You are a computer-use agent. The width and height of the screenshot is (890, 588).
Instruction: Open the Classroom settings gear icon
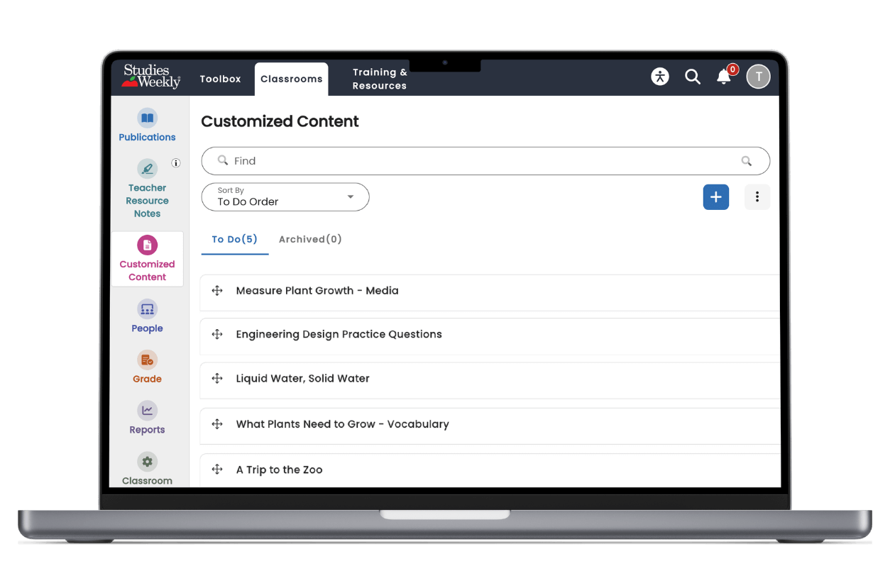click(x=147, y=462)
